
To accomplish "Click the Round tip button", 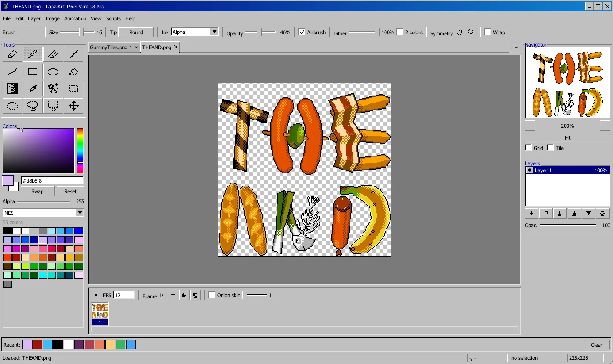I will pos(136,32).
